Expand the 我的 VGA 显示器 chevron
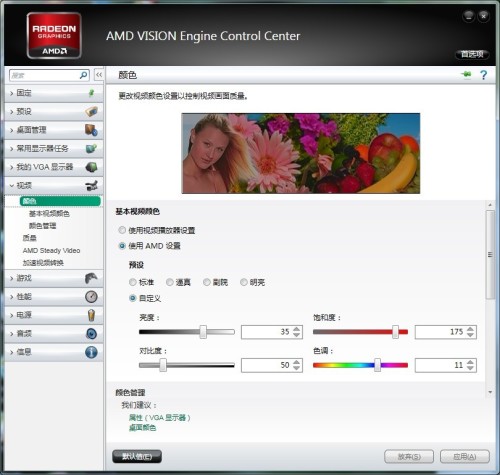Image resolution: width=500 pixels, height=475 pixels. pyautogui.click(x=12, y=167)
